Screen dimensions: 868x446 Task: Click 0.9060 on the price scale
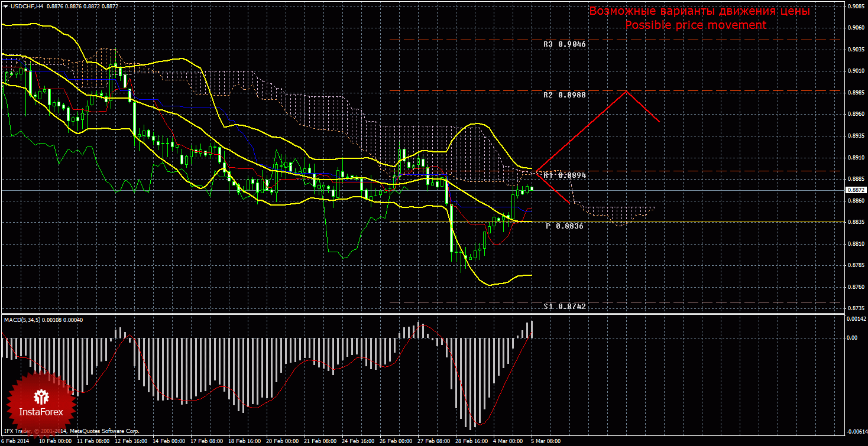coord(856,28)
